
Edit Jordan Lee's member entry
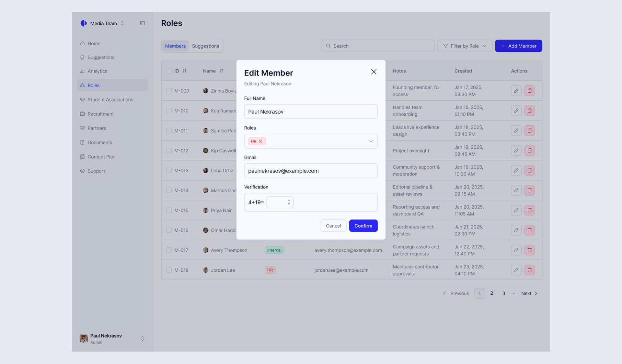pyautogui.click(x=516, y=270)
